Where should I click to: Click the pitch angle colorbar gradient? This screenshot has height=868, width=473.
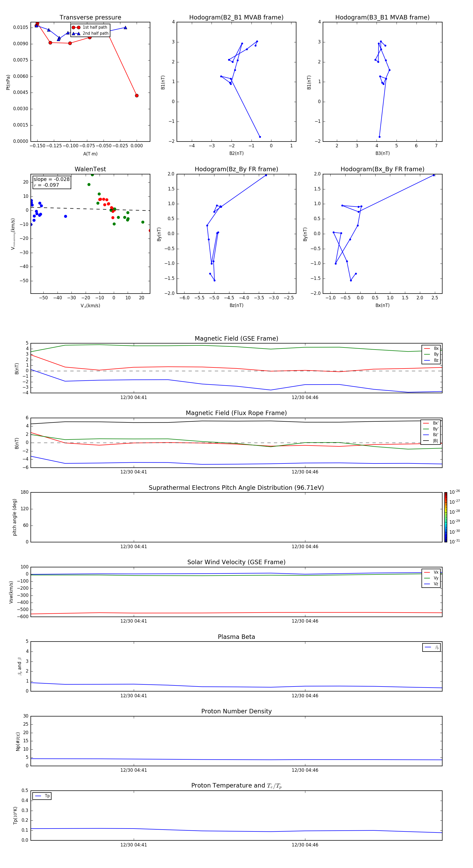446,517
